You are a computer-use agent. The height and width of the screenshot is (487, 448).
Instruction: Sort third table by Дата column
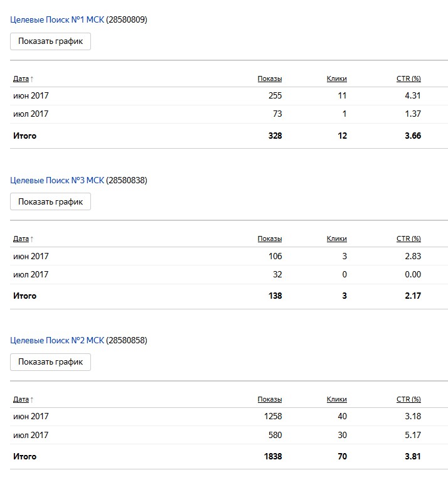(x=21, y=399)
